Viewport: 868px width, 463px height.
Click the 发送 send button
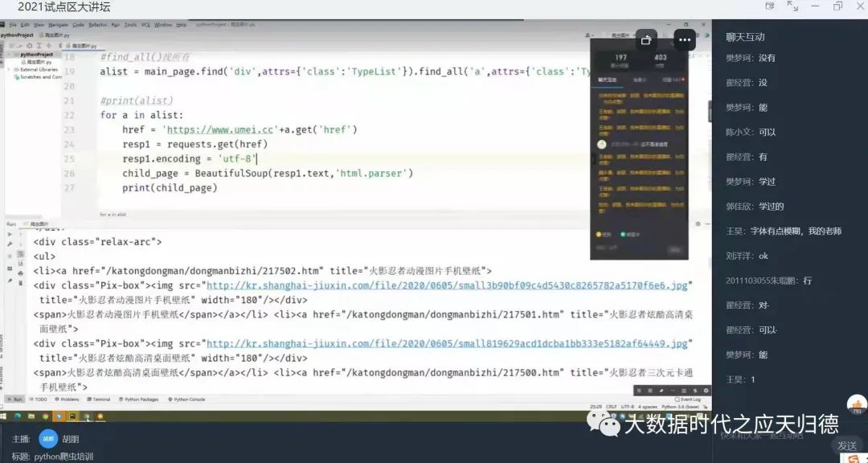(x=847, y=445)
